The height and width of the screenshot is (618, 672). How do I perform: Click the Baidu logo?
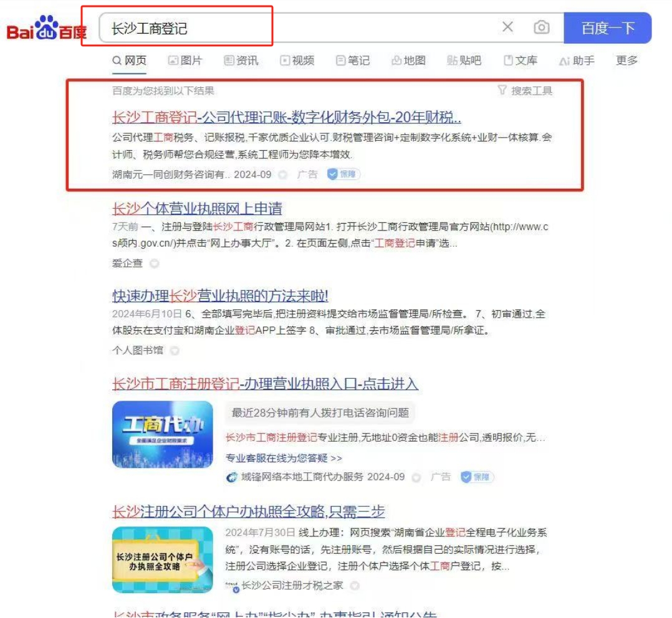tap(46, 28)
